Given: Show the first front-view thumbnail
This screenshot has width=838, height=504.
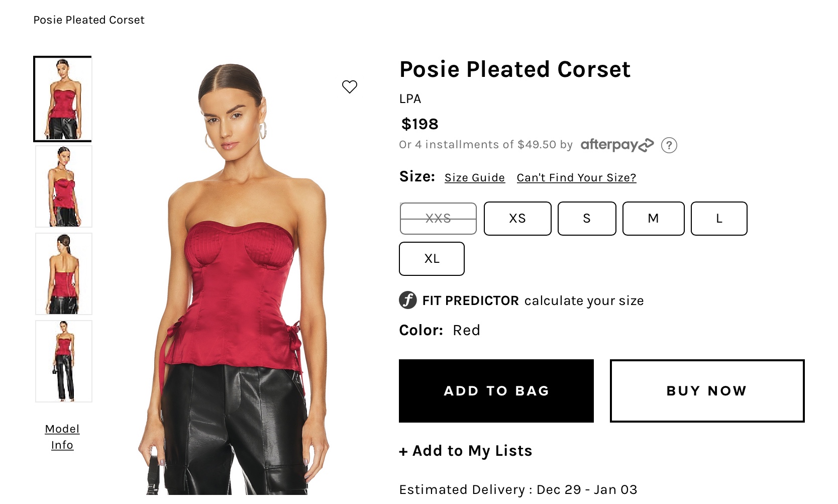Looking at the screenshot, I should (x=63, y=99).
